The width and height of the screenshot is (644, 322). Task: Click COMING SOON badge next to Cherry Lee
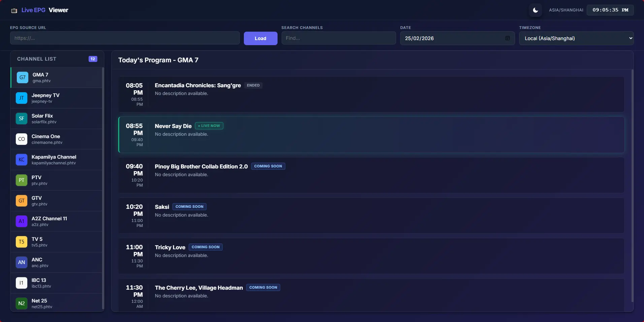(263, 288)
